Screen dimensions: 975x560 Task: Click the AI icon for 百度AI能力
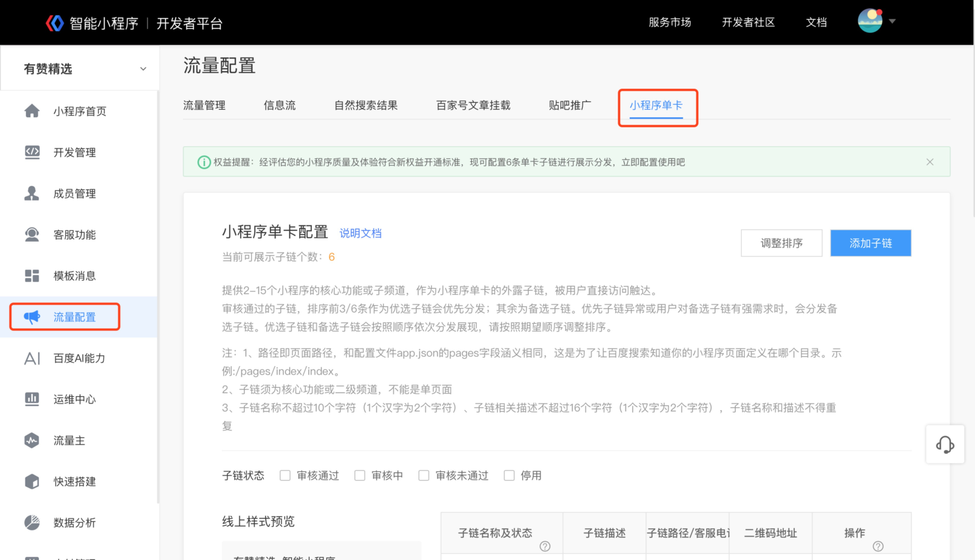(32, 358)
